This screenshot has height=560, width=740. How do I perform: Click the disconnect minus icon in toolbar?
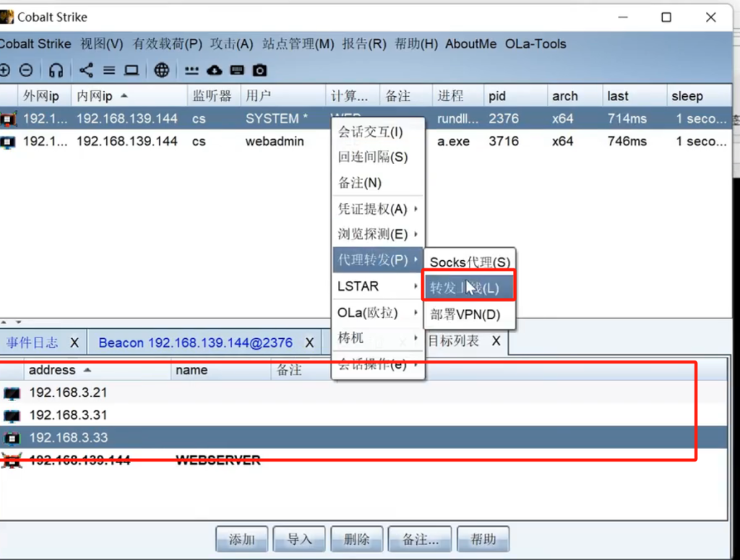point(26,70)
